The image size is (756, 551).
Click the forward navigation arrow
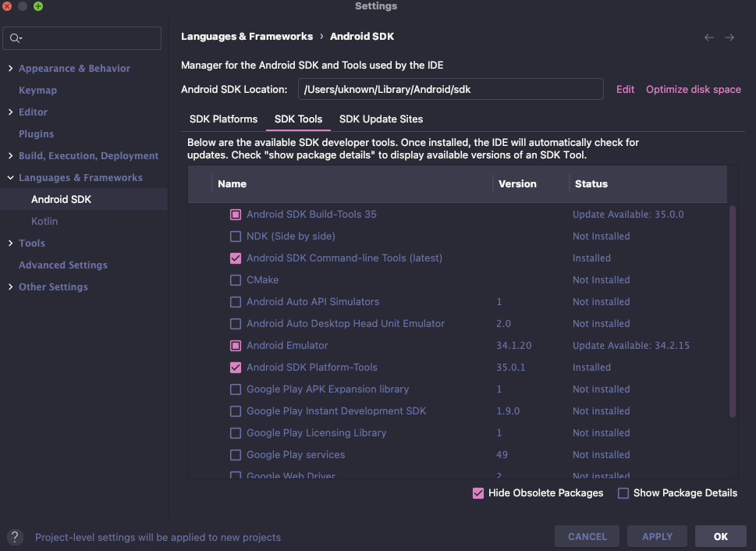(x=729, y=37)
